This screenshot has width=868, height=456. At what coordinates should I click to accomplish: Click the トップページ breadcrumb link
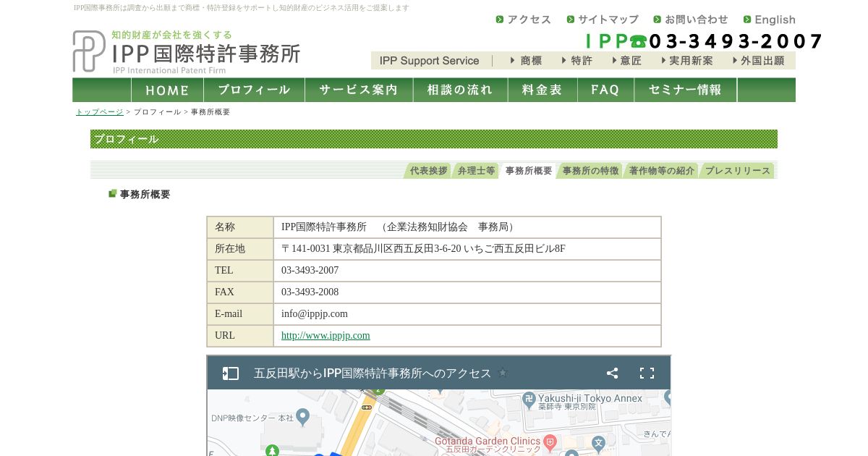100,112
